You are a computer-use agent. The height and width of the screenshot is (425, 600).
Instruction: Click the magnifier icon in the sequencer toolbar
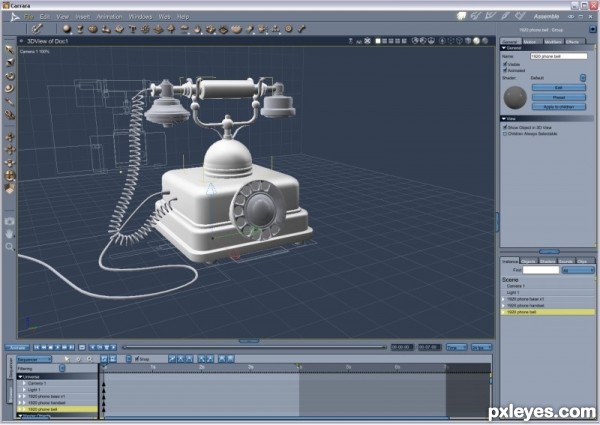pos(90,359)
